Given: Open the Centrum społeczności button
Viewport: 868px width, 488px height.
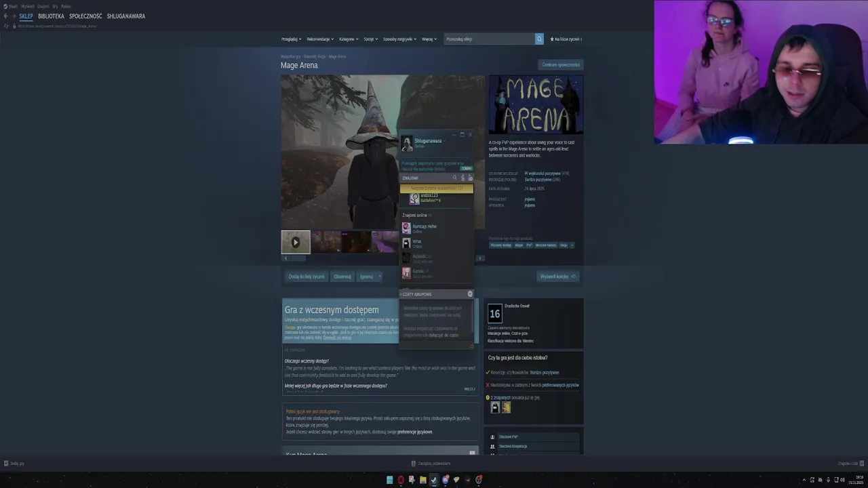Looking at the screenshot, I should coord(561,65).
